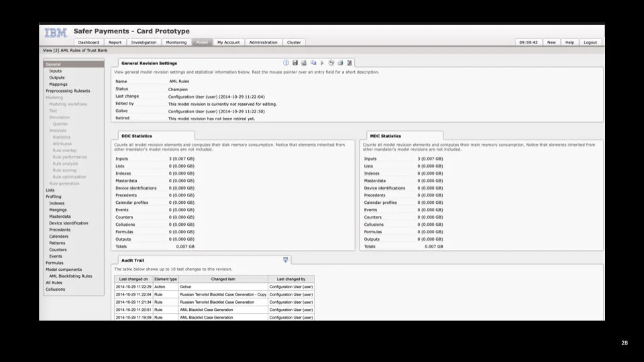Open Patterns in the sidebar
The image size is (644, 362).
coord(57,243)
